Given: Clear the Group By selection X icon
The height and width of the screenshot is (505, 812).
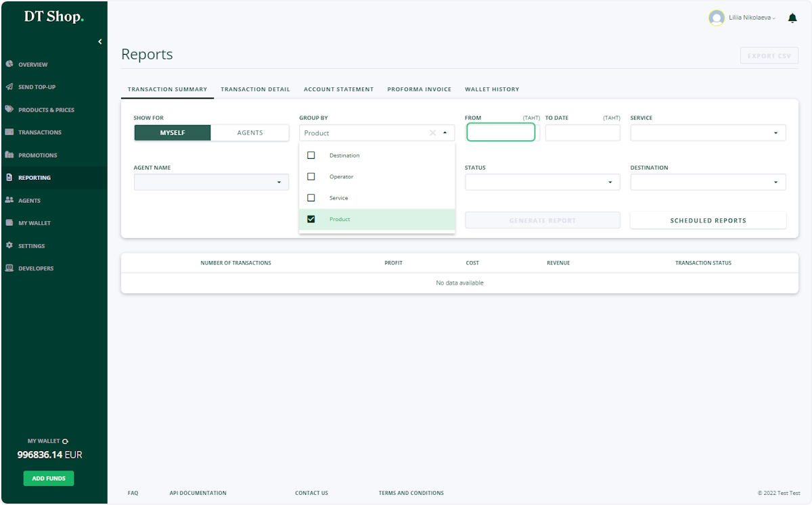Looking at the screenshot, I should (x=432, y=133).
